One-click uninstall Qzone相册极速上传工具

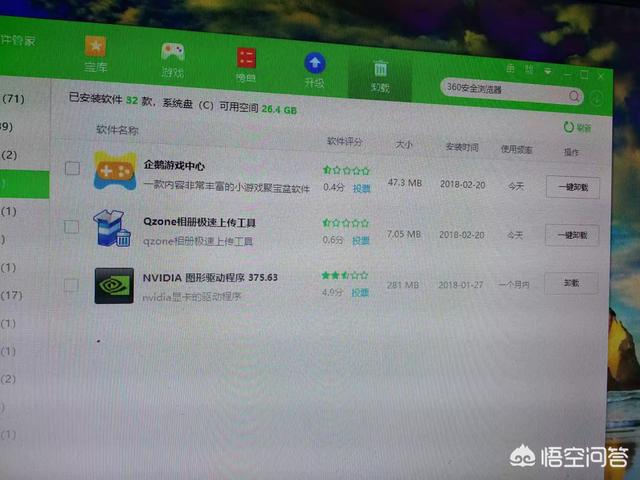(572, 235)
